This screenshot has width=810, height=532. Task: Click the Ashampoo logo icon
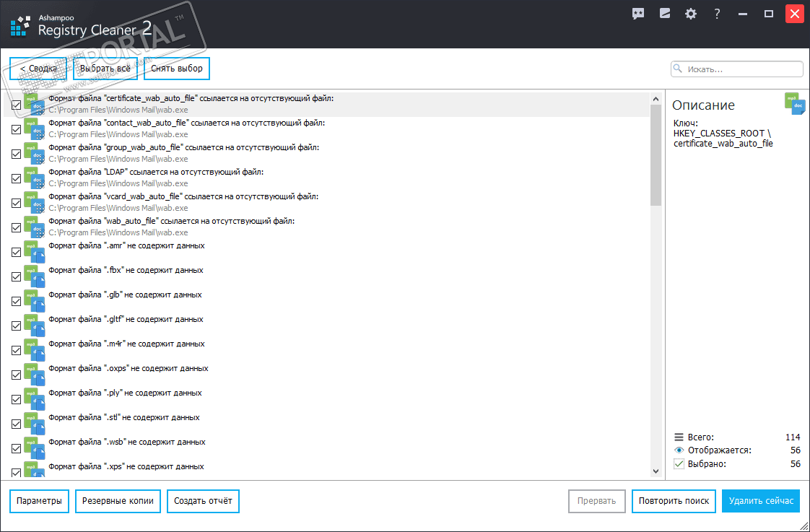20,25
